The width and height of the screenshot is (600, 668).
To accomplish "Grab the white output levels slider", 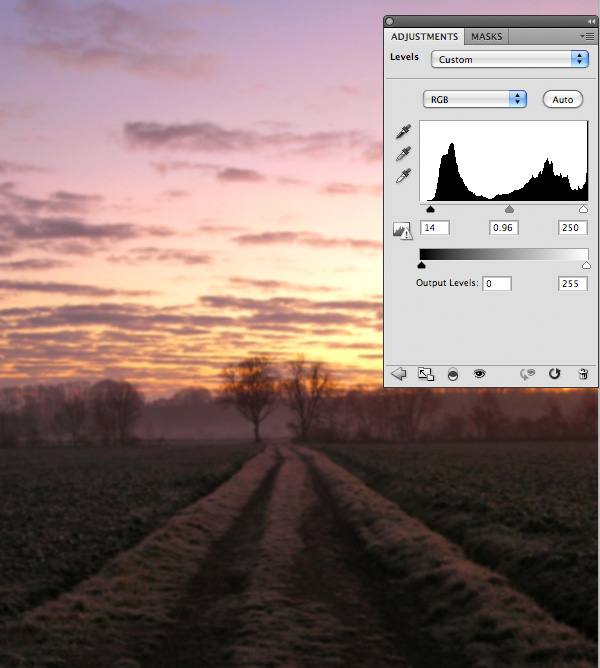I will (586, 265).
